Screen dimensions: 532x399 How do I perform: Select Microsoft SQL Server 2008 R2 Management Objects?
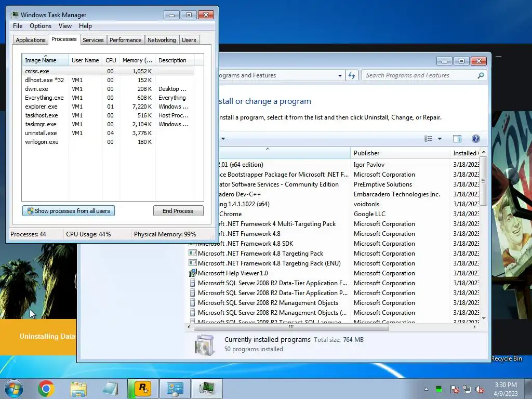[268, 303]
